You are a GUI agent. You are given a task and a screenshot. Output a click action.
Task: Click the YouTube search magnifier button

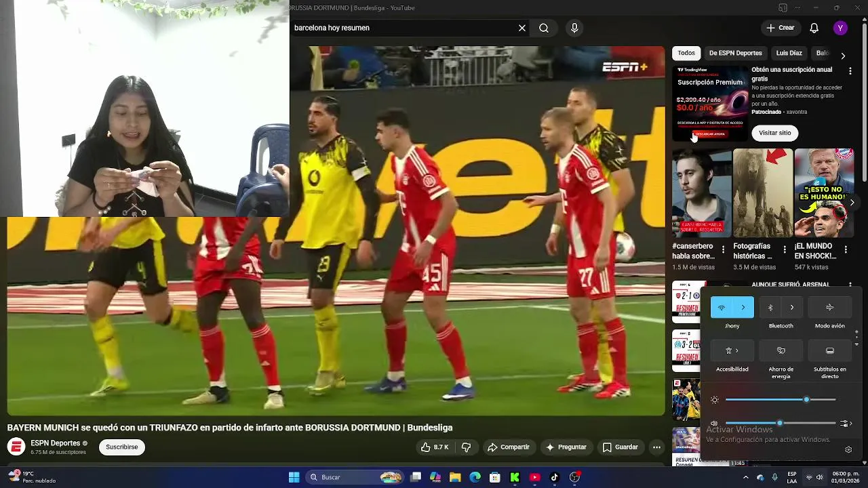coord(544,28)
